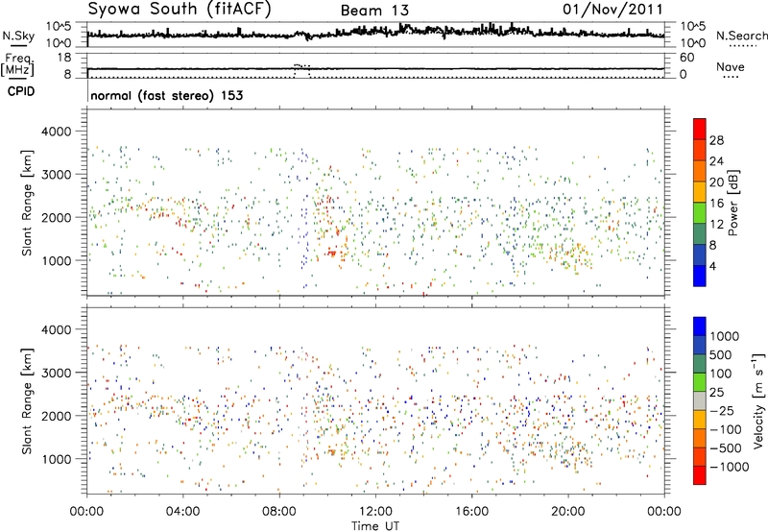The width and height of the screenshot is (768, 532).
Task: Select the N.Search legend label
Action: tap(741, 36)
